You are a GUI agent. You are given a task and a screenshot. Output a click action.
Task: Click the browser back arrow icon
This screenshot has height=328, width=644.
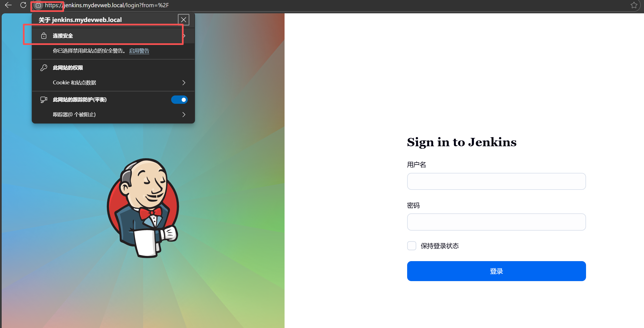(x=8, y=5)
